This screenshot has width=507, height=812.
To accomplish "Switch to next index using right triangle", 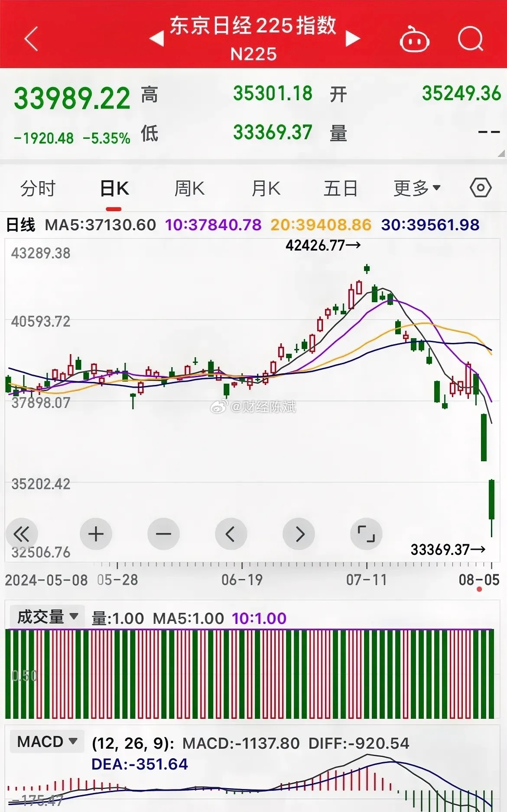I will click(353, 39).
